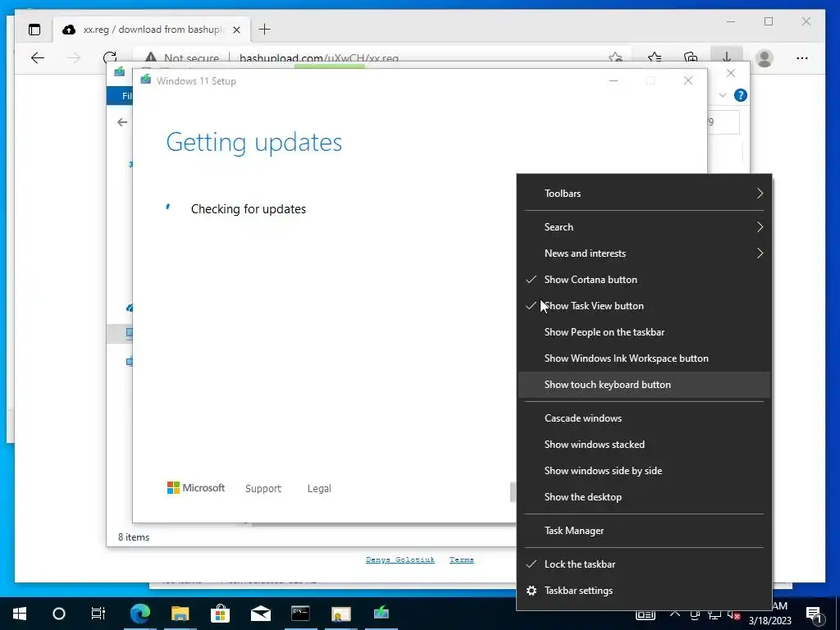Click the File Explorer help icon

point(741,95)
